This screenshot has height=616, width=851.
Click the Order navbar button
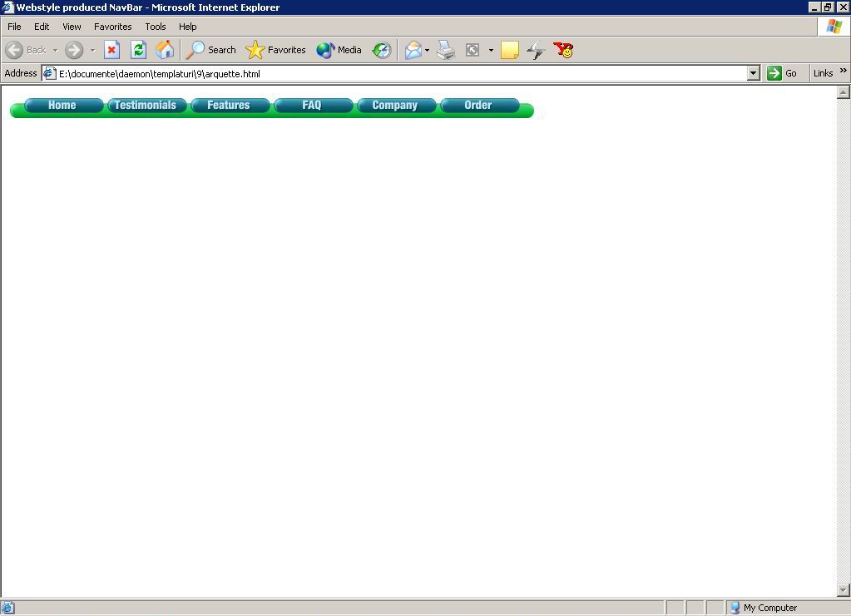click(478, 106)
